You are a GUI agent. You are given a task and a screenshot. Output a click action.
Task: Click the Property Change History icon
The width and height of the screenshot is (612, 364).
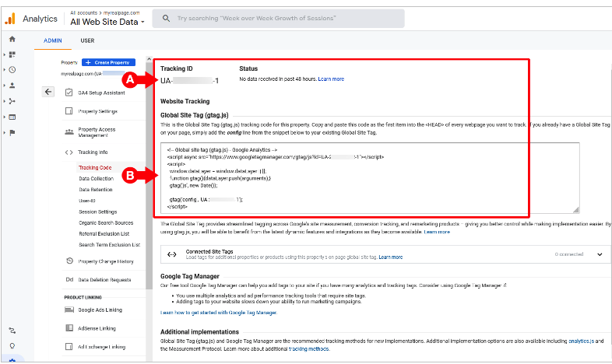pyautogui.click(x=69, y=261)
